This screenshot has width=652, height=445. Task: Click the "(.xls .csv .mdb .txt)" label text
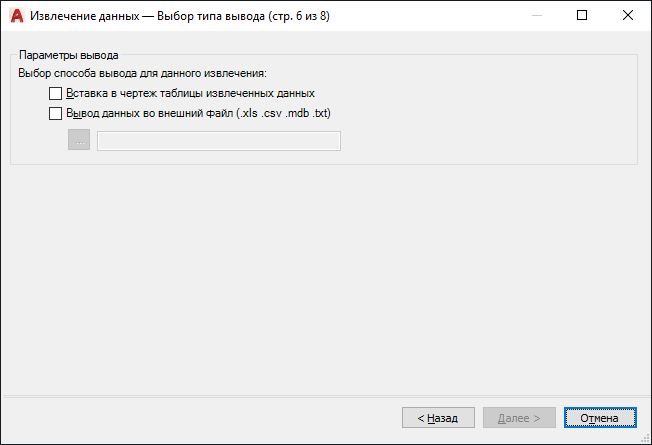click(283, 114)
